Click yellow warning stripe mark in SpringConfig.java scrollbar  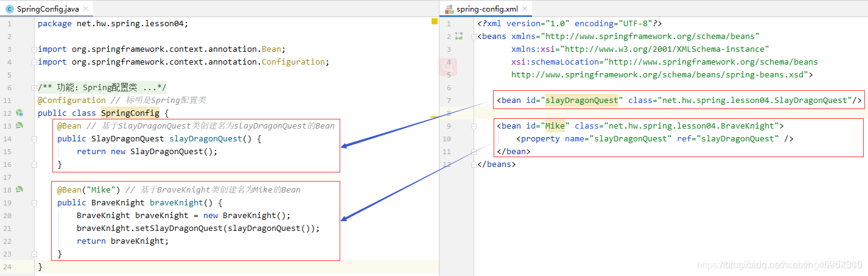click(435, 116)
